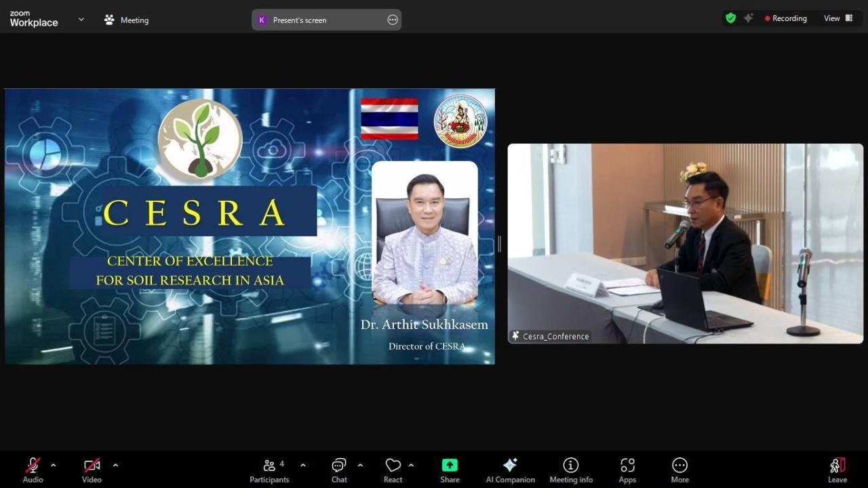The width and height of the screenshot is (868, 488).
Task: Switch to the Meeting tab
Action: click(x=126, y=20)
